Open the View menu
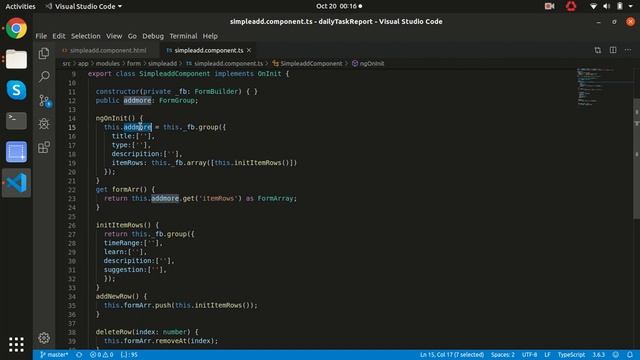Image resolution: width=640 pixels, height=360 pixels. [114, 36]
